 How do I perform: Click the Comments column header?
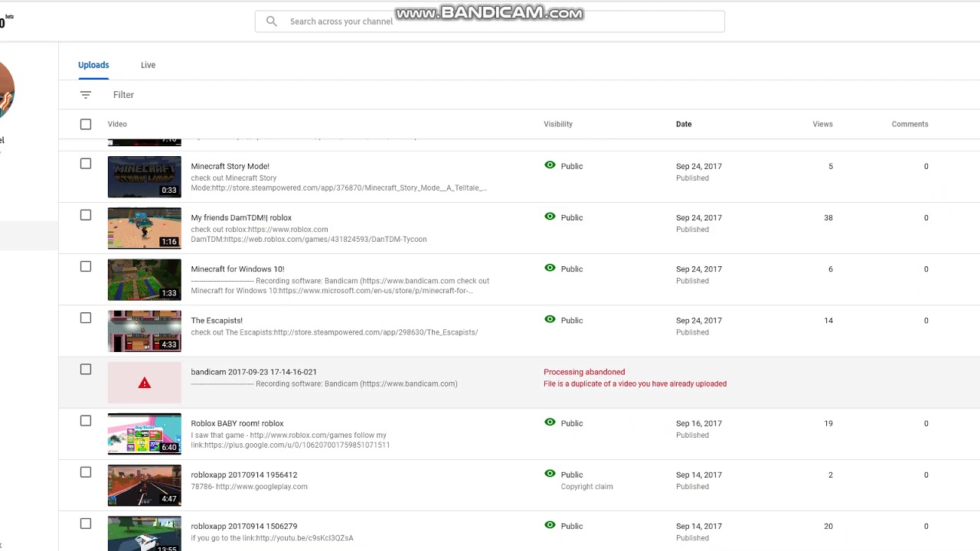(x=910, y=124)
